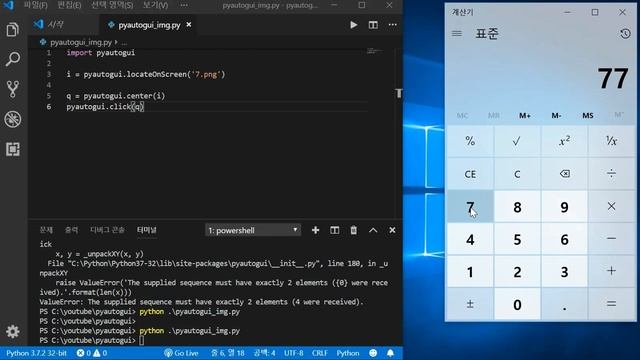This screenshot has width=640, height=360.
Task: Click the 0 key in calculator
Action: tap(517, 304)
